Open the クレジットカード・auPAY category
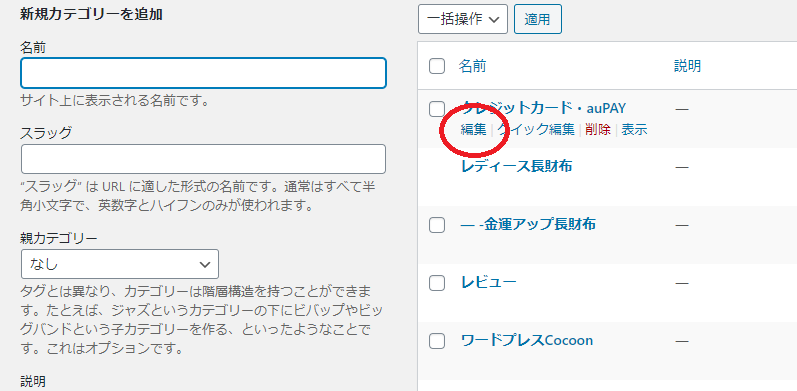797x391 pixels. (x=543, y=108)
